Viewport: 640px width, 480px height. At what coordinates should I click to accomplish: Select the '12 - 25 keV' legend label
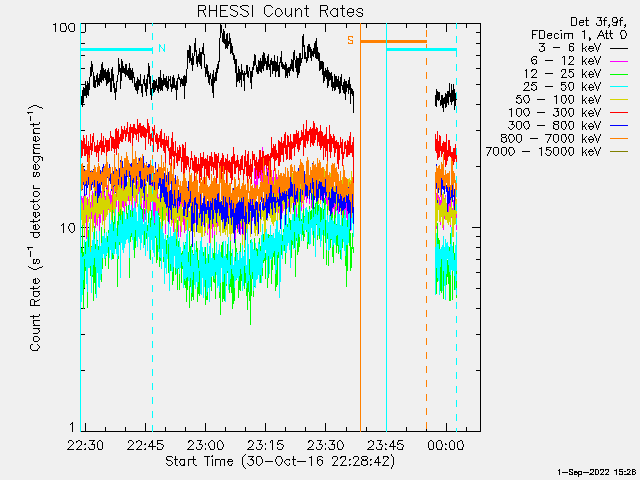pos(562,74)
